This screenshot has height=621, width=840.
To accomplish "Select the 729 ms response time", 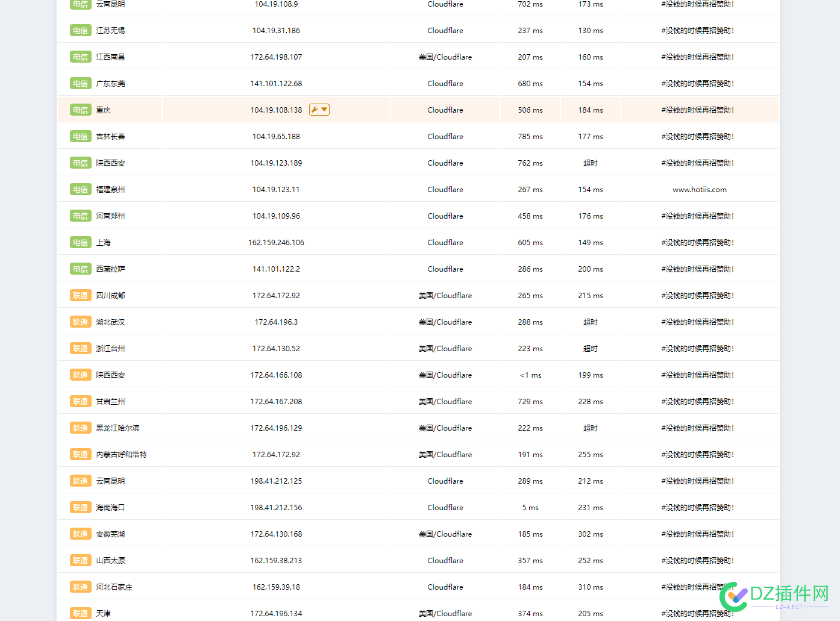I will point(530,402).
